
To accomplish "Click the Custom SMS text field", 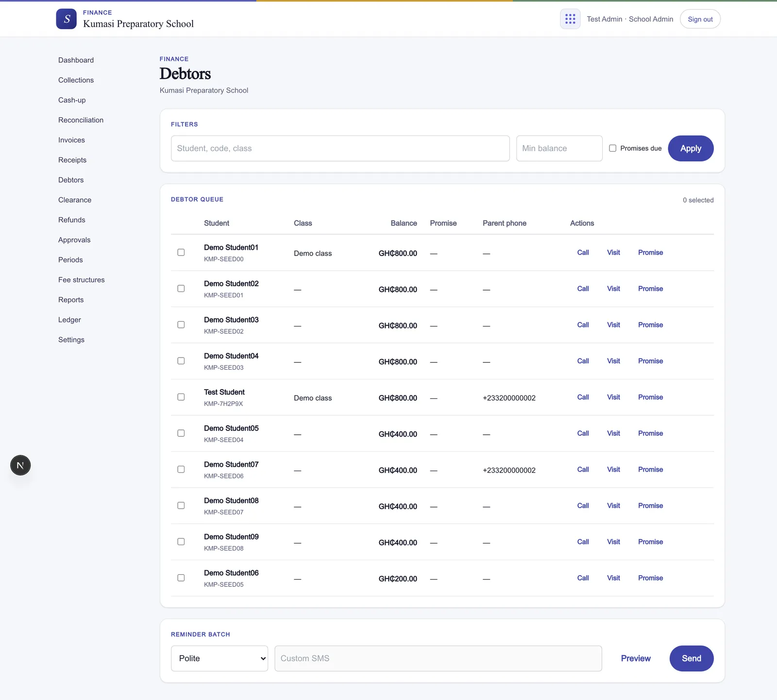I will [438, 658].
